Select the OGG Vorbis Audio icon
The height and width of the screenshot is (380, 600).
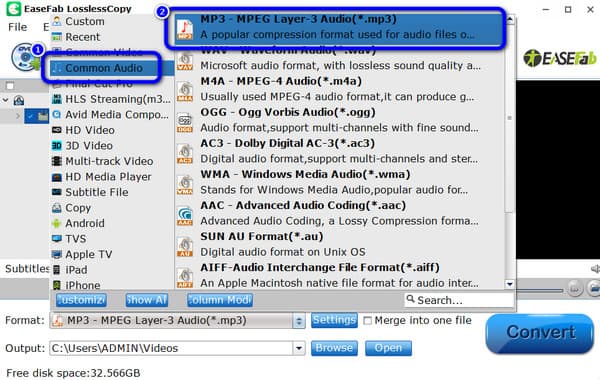[185, 122]
